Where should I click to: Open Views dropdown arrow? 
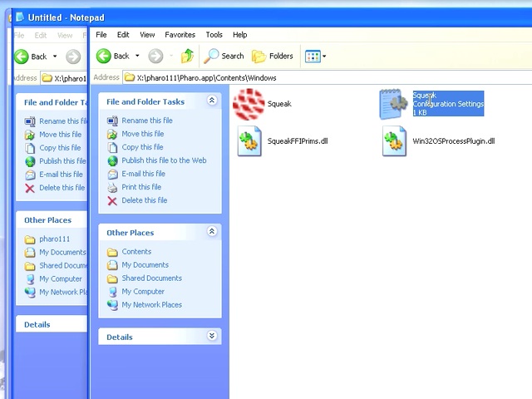(324, 57)
